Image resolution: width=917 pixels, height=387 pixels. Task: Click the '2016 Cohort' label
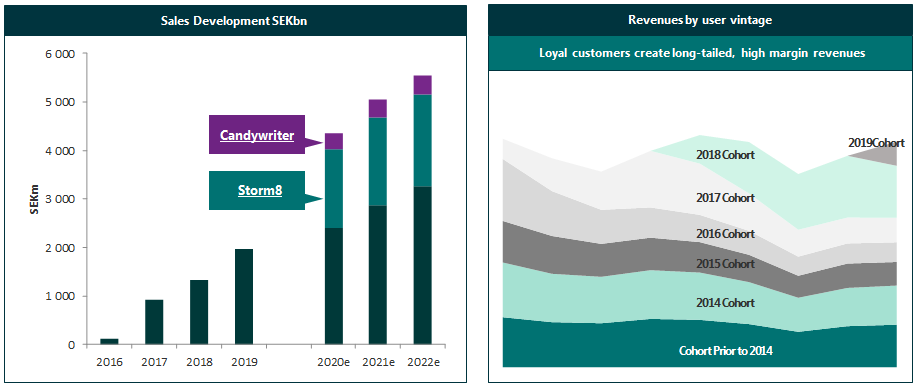[725, 234]
